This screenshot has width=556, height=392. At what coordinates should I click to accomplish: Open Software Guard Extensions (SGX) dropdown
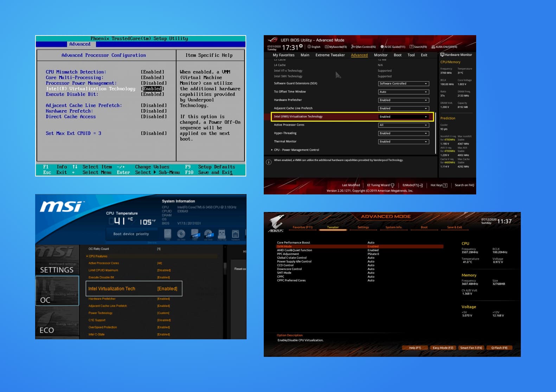pos(403,84)
